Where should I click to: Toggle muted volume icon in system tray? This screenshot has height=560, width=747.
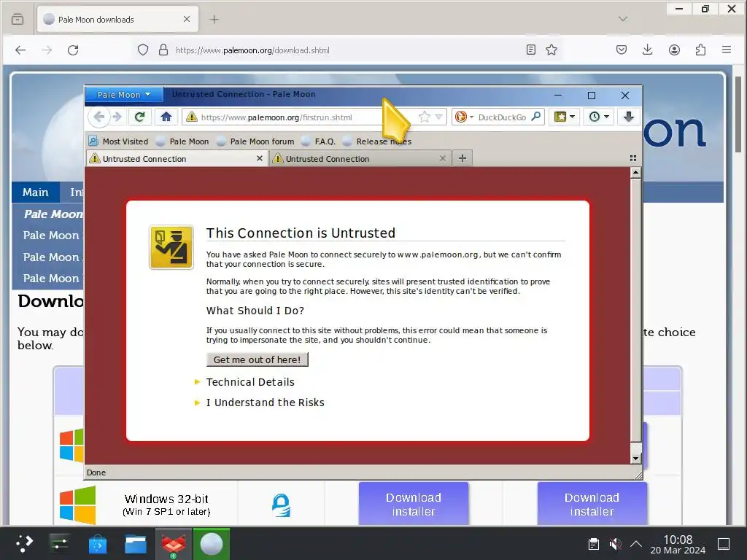615,543
